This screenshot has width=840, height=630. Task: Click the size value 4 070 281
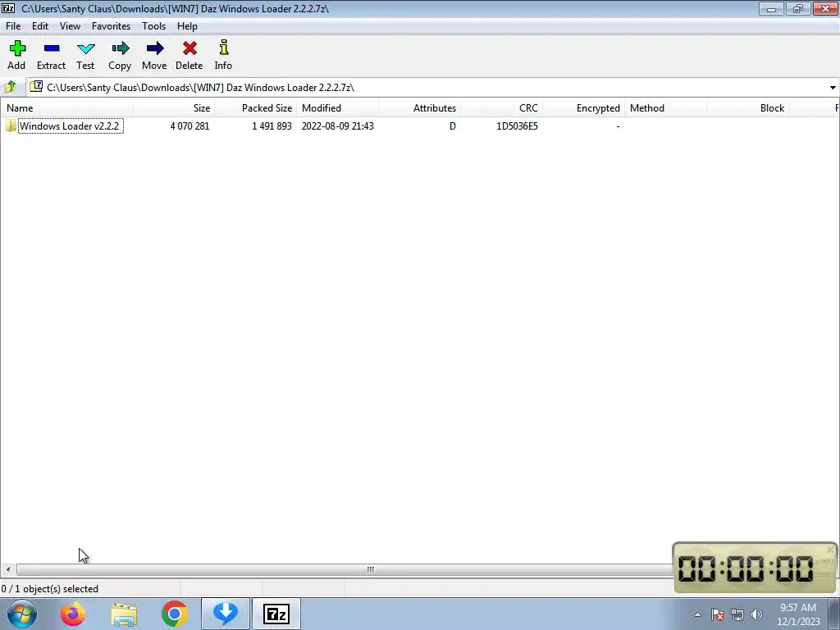[x=189, y=126]
